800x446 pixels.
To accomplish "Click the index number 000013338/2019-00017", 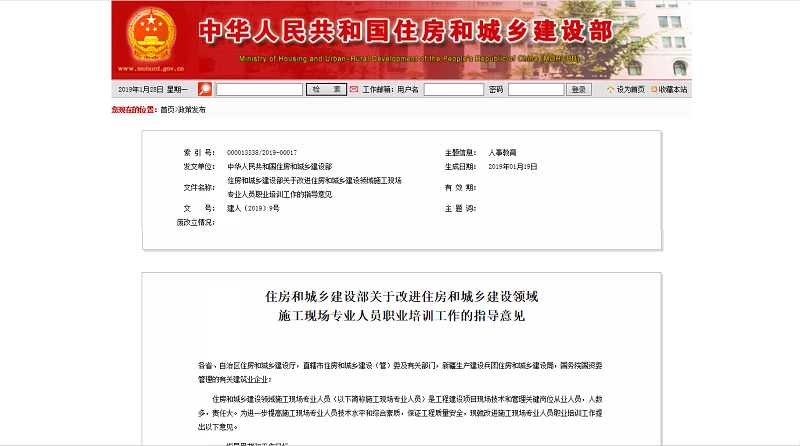I will tap(262, 153).
